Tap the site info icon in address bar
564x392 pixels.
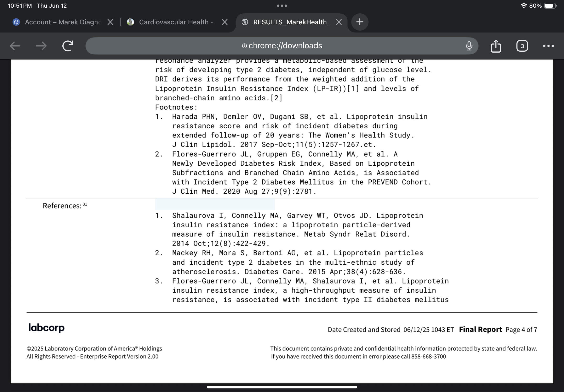pyautogui.click(x=244, y=46)
